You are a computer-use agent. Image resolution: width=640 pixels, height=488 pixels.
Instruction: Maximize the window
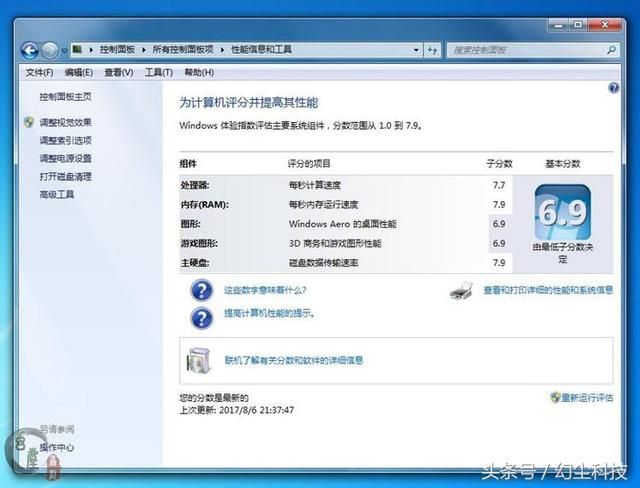click(x=578, y=25)
